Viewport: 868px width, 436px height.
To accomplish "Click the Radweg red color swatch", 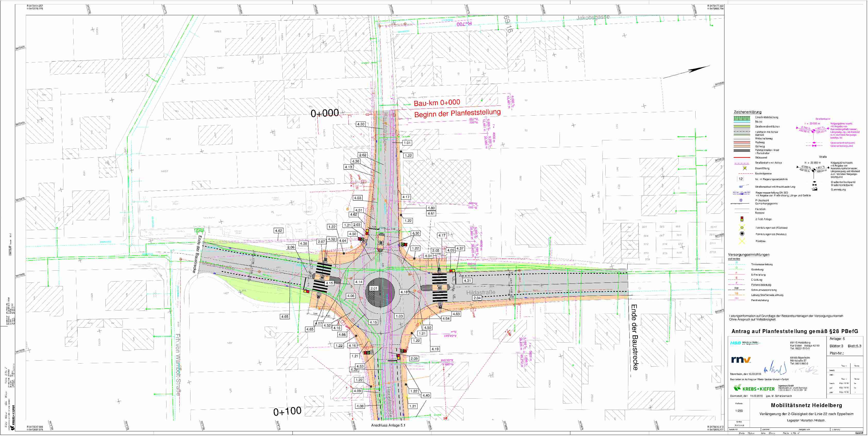I will [x=742, y=143].
